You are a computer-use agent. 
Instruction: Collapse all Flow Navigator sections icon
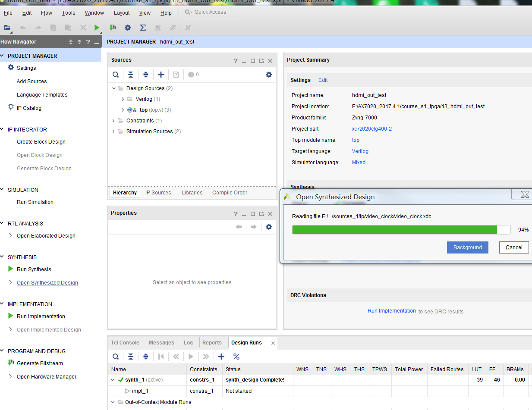[x=71, y=42]
